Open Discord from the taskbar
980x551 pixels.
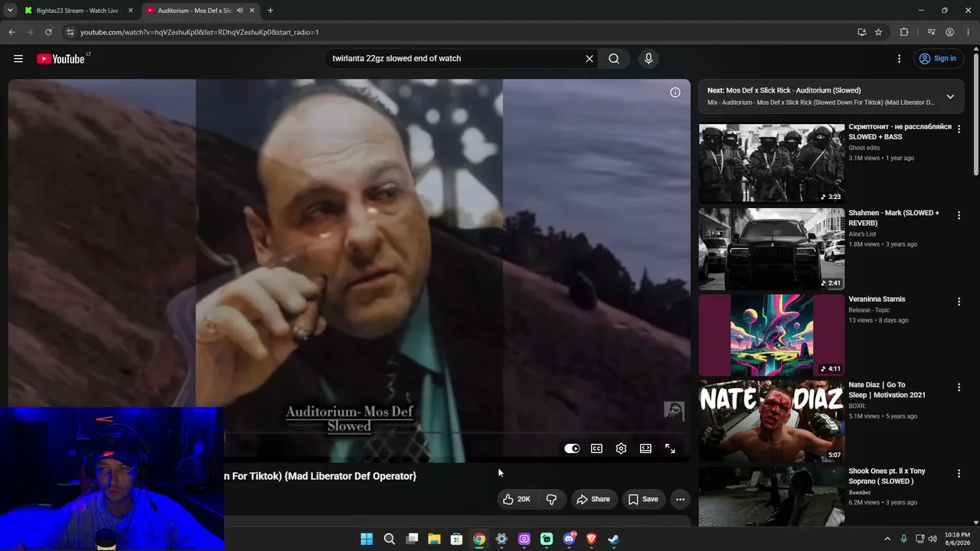click(569, 539)
